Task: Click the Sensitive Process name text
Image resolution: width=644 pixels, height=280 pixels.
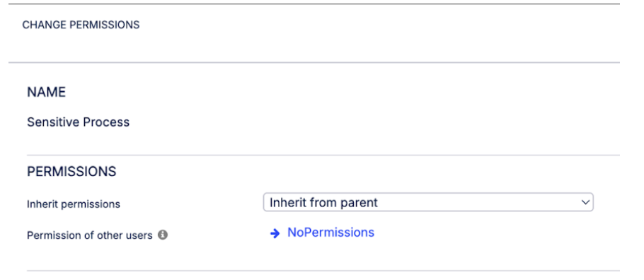Action: [78, 122]
